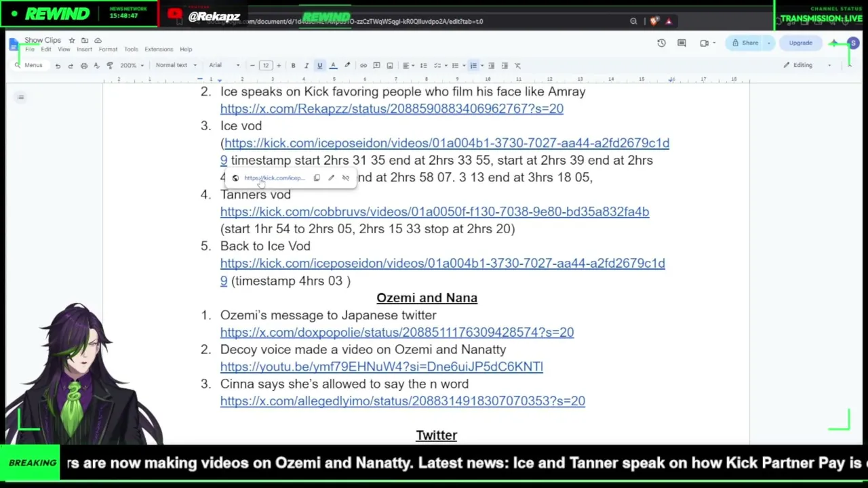
Task: Open the Share options arrow
Action: (769, 43)
